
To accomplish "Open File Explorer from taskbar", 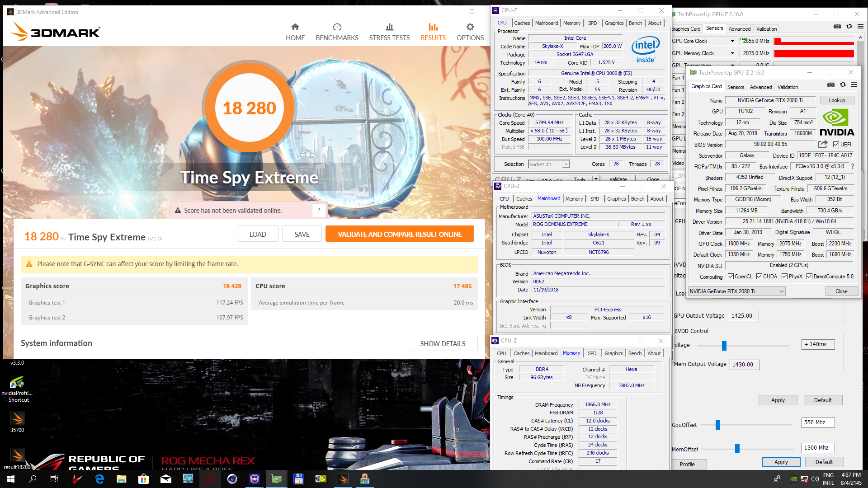I will coord(121,479).
